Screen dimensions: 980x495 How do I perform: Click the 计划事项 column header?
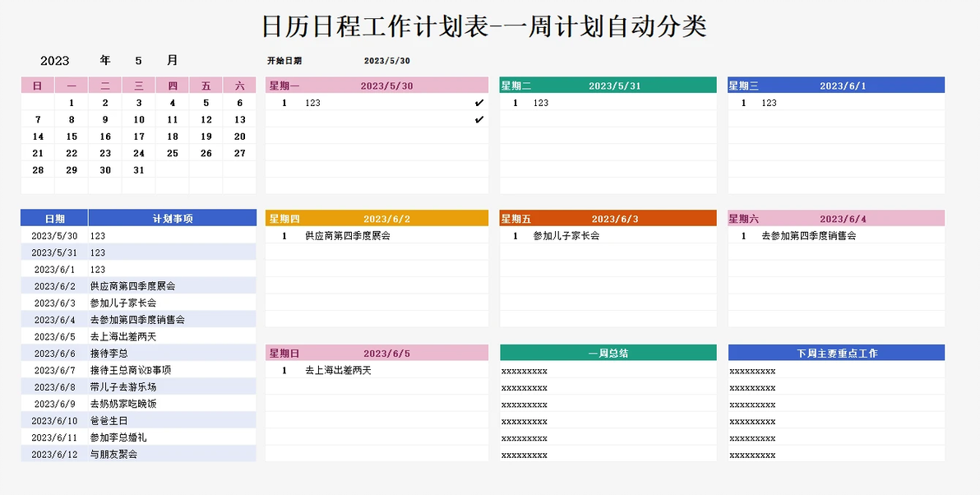pyautogui.click(x=173, y=219)
